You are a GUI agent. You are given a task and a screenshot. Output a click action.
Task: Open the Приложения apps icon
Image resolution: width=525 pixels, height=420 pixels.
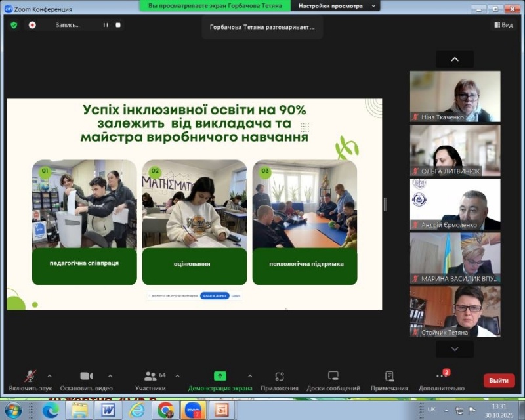coord(279,376)
